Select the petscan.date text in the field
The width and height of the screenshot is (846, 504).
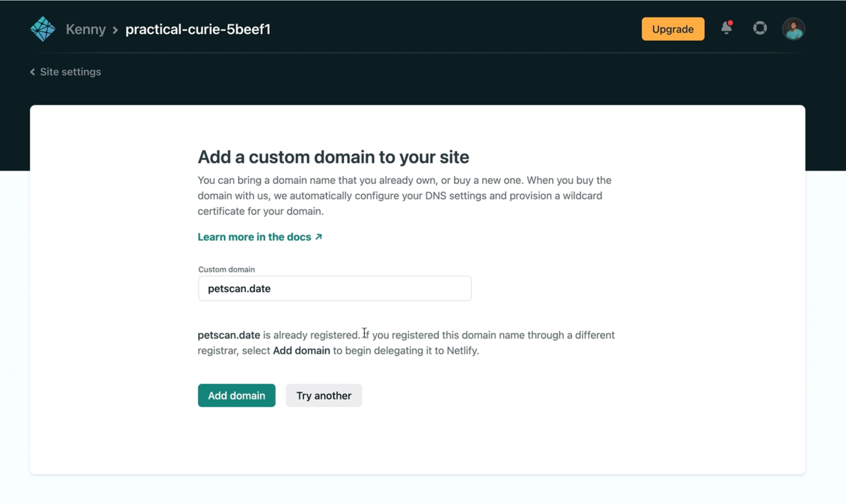[x=239, y=289]
